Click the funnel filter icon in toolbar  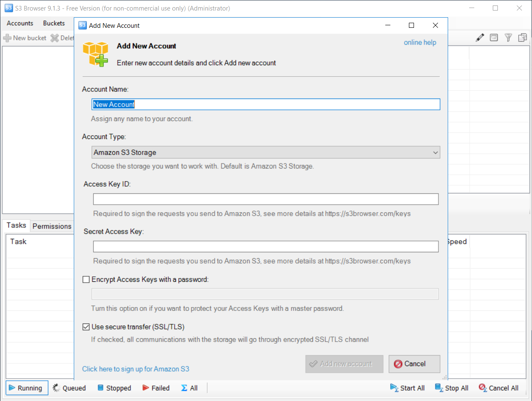(x=508, y=37)
